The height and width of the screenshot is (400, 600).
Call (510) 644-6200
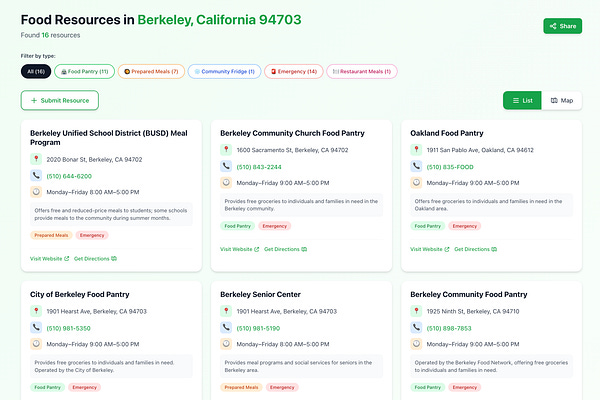(x=69, y=176)
